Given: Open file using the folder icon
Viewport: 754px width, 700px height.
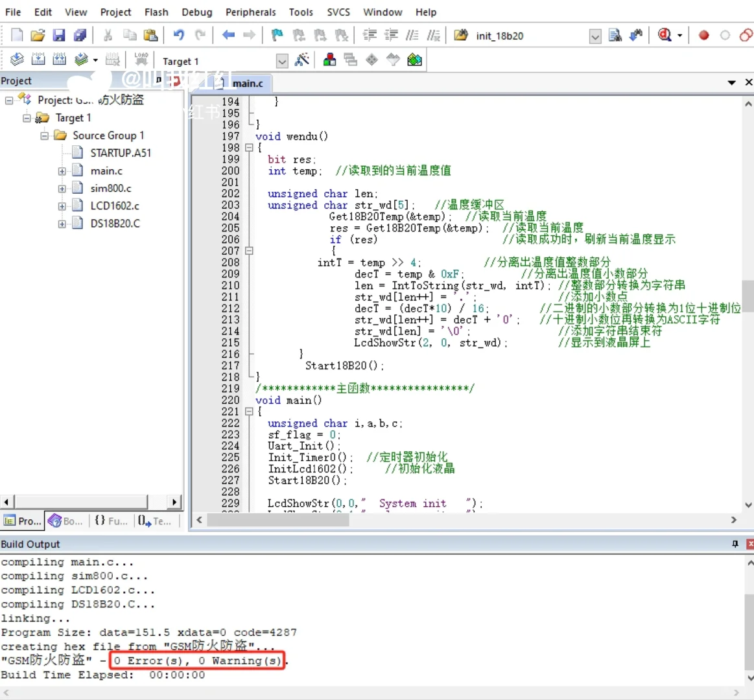Looking at the screenshot, I should (x=38, y=35).
